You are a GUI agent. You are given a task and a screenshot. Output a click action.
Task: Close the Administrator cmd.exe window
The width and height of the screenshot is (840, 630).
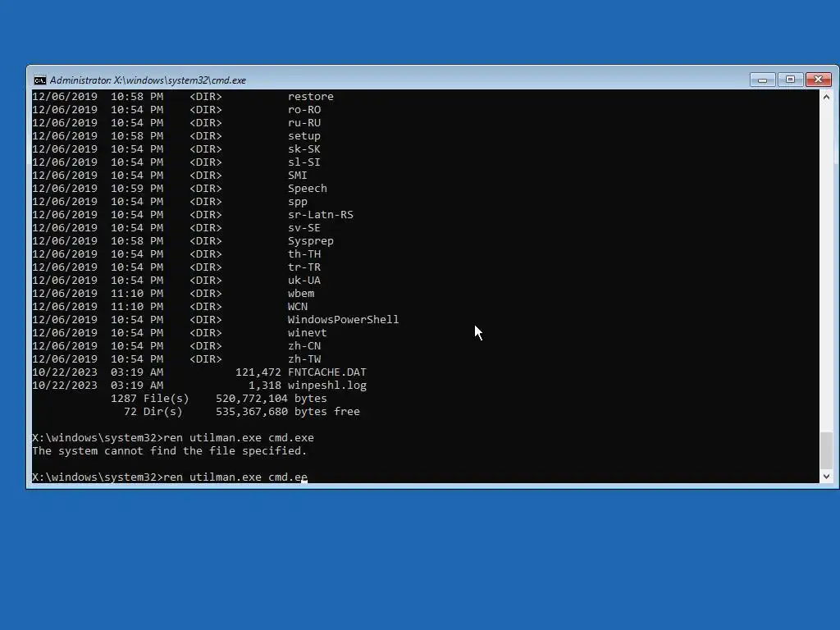[818, 80]
